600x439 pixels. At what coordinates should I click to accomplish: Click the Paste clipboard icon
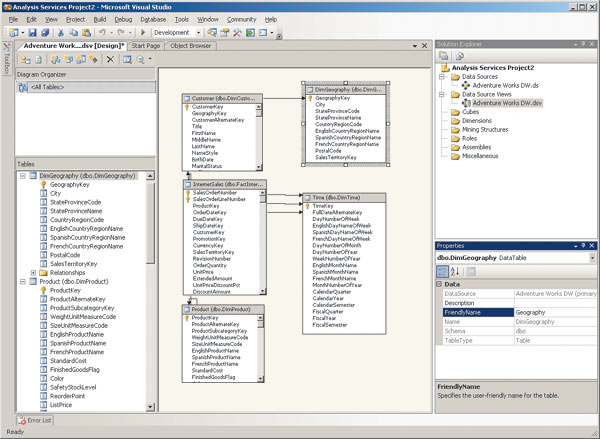tap(86, 33)
